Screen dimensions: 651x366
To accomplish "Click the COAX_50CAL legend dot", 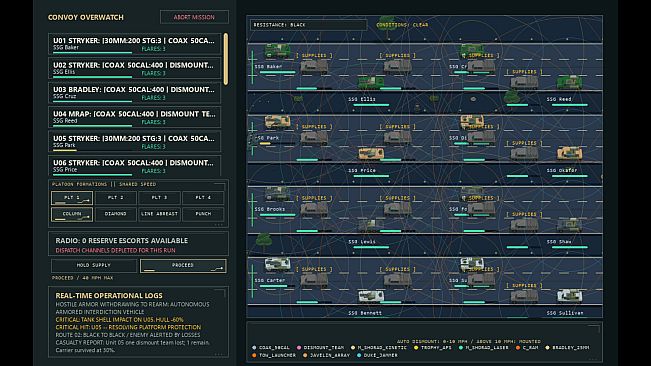I will coord(254,348).
